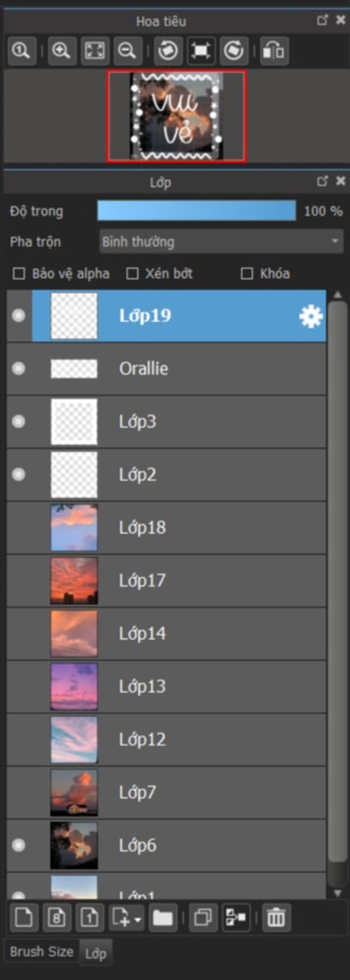Adjust the Độ trong opacity slider
Image resolution: width=350 pixels, height=980 pixels.
pyautogui.click(x=197, y=211)
